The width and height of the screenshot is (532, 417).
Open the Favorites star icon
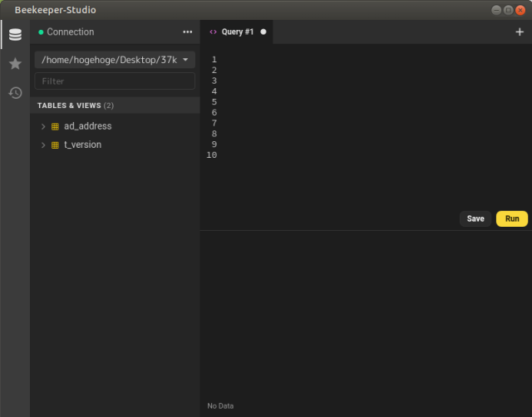pyautogui.click(x=15, y=64)
